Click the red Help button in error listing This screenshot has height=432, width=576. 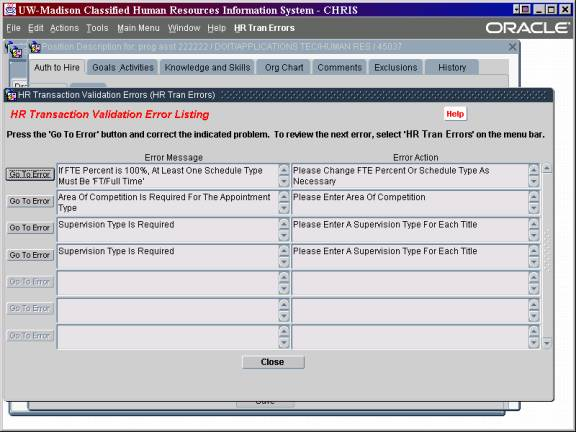click(455, 114)
